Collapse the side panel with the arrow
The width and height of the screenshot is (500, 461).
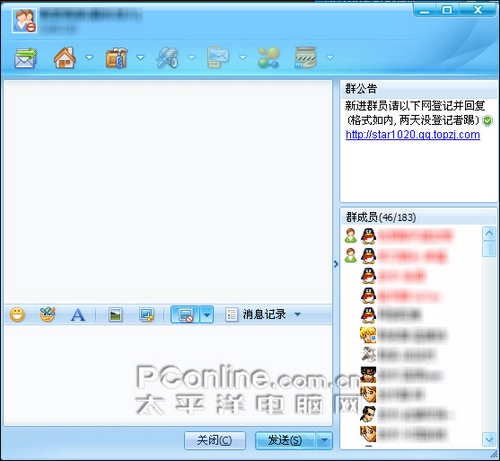pyautogui.click(x=336, y=264)
